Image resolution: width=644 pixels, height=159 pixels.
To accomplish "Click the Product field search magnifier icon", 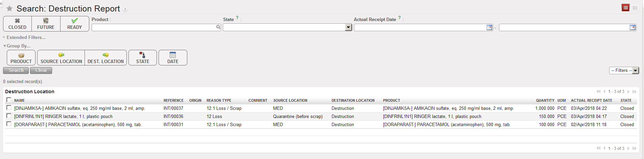I will click(x=218, y=27).
